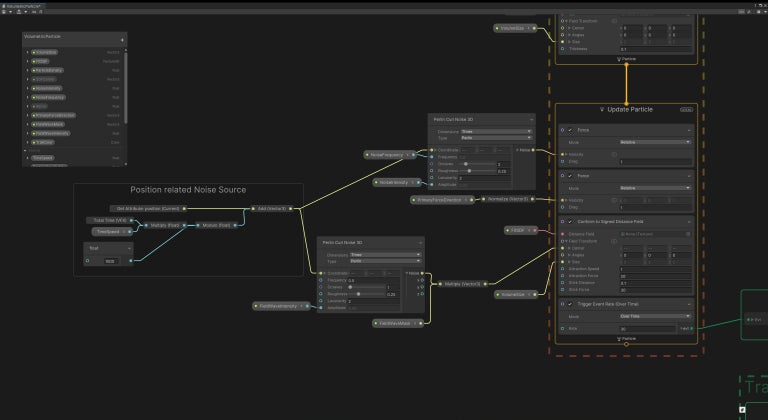
Task: Select the Update Particle context title
Action: (x=630, y=109)
